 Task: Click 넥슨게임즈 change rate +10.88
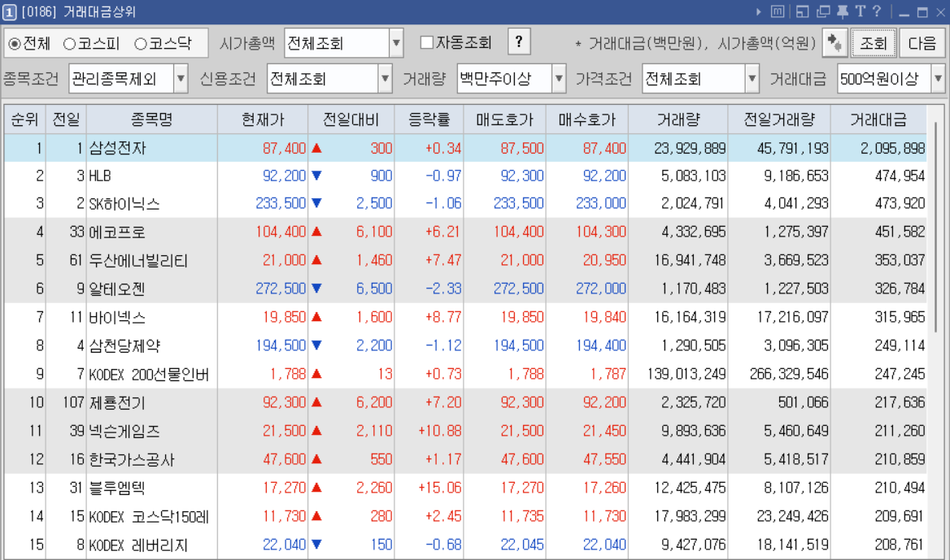click(439, 432)
